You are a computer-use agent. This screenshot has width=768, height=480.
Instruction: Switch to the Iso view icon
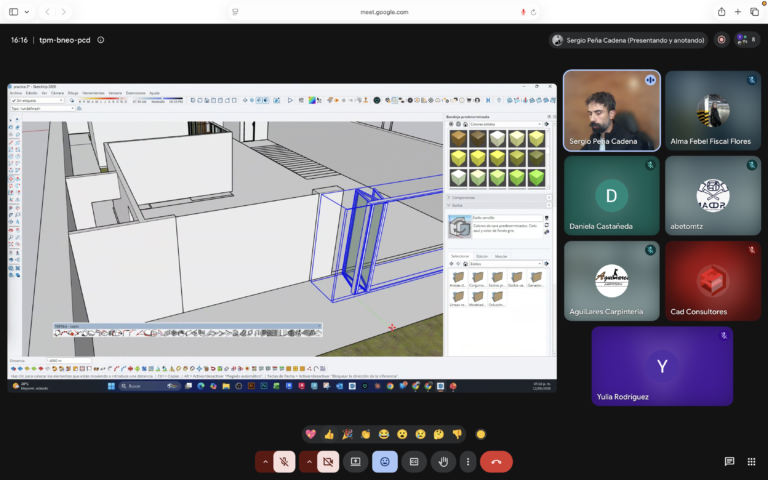click(193, 100)
